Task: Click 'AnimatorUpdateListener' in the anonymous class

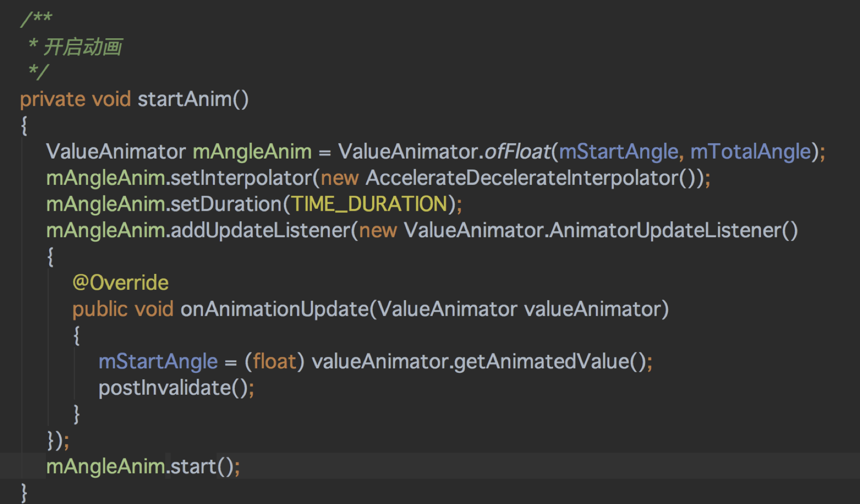Action: 666,230
